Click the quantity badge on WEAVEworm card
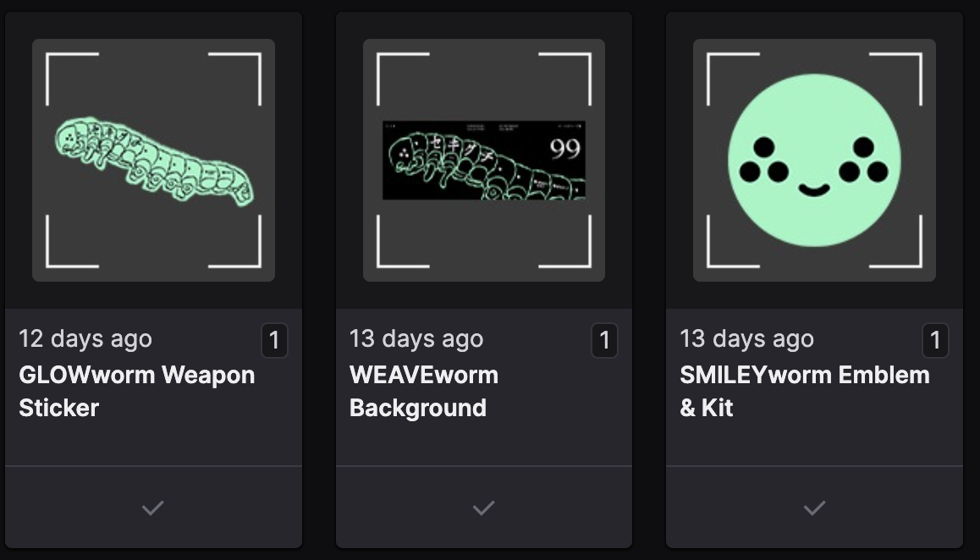Image resolution: width=980 pixels, height=560 pixels. [x=604, y=341]
